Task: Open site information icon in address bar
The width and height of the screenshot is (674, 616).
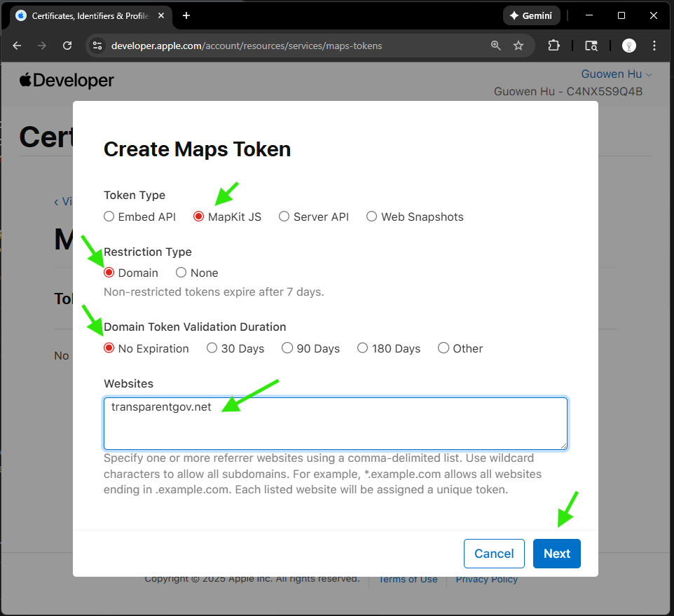Action: pyautogui.click(x=97, y=46)
